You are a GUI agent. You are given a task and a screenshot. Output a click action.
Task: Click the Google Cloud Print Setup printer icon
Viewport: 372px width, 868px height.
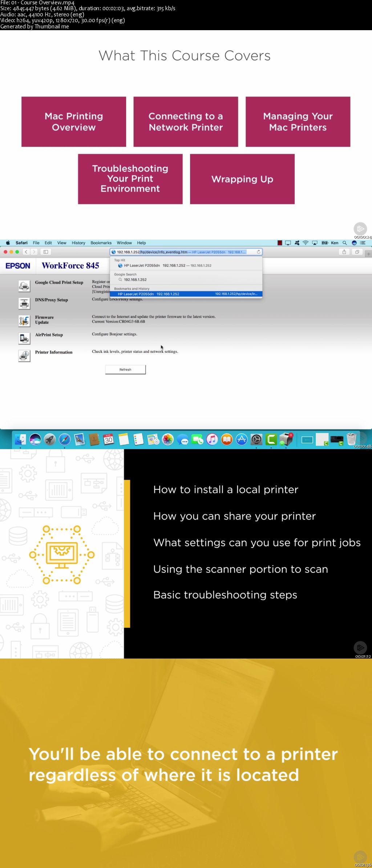tap(24, 286)
